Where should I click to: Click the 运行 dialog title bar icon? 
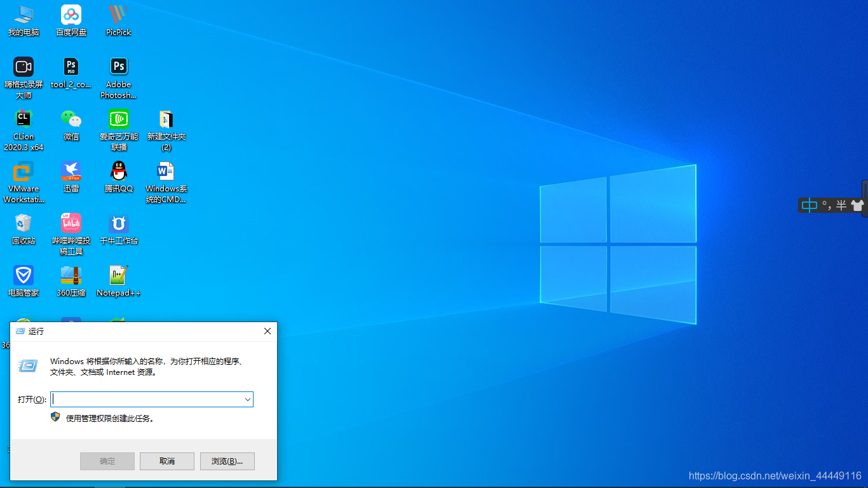20,331
